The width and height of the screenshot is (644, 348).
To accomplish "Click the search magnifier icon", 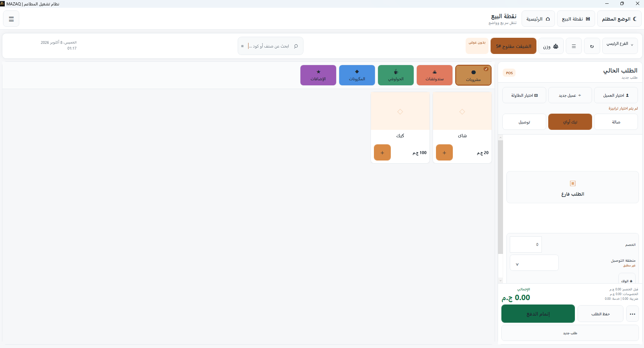I will point(296,46).
